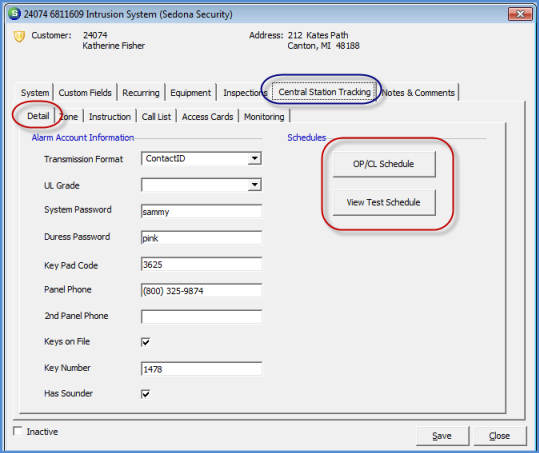The height and width of the screenshot is (453, 539).
Task: Enable the Inactive checkbox
Action: 18,431
